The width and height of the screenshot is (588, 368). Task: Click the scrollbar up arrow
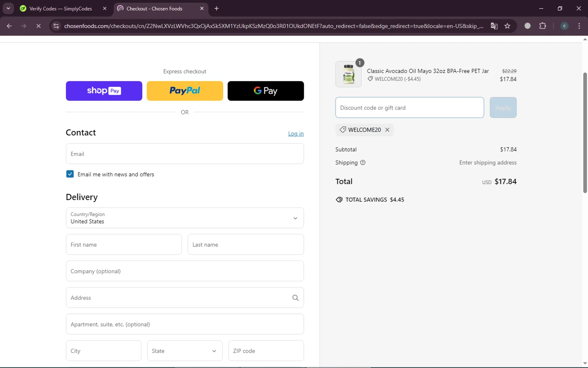click(x=585, y=39)
